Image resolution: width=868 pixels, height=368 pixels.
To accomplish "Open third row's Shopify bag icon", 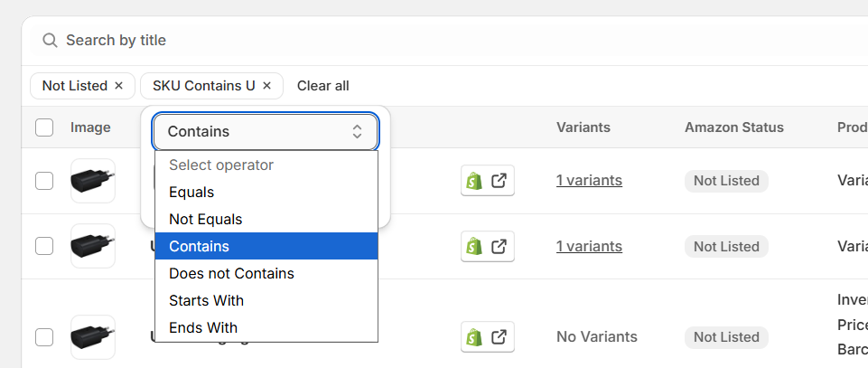I will 474,337.
